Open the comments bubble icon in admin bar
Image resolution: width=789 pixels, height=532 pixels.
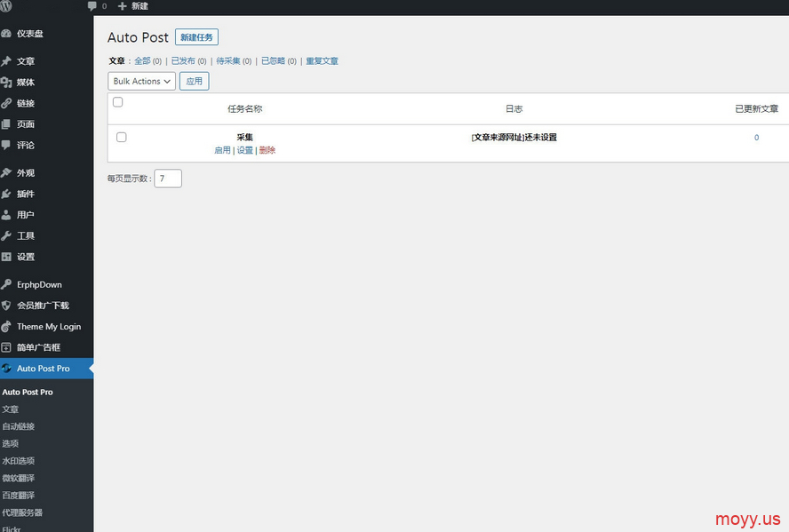[x=92, y=6]
